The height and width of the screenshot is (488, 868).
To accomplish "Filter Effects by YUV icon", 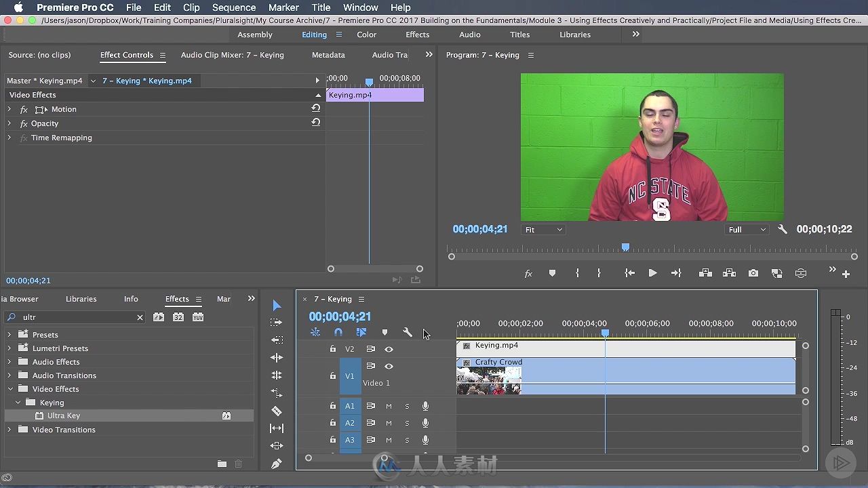I will pyautogui.click(x=198, y=317).
